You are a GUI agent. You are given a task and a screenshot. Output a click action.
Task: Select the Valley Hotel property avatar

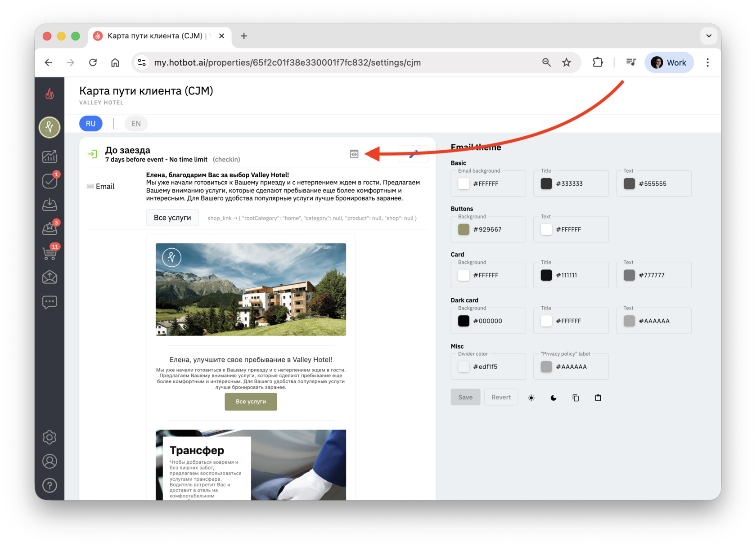[49, 127]
